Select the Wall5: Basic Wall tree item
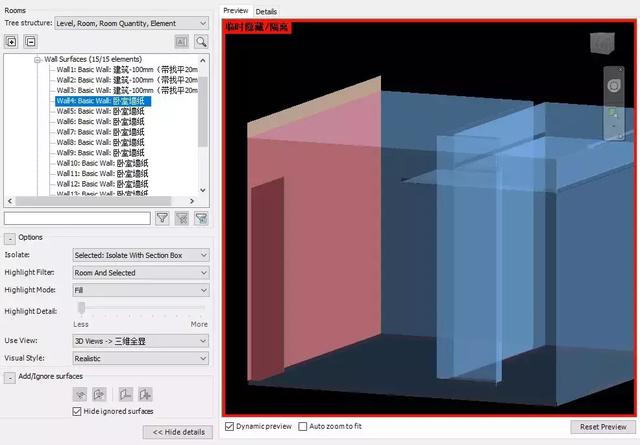This screenshot has height=445, width=640. [x=100, y=111]
